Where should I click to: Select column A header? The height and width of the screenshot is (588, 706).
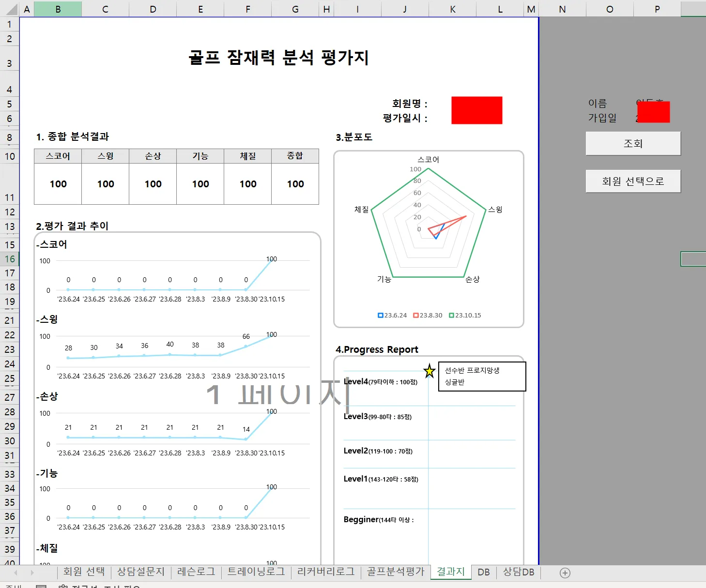(27, 9)
